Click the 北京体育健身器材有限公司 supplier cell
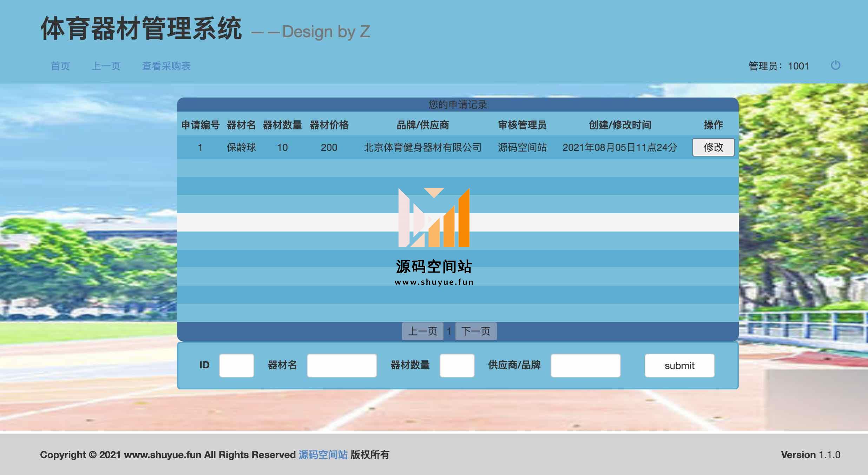This screenshot has height=475, width=868. (x=422, y=147)
